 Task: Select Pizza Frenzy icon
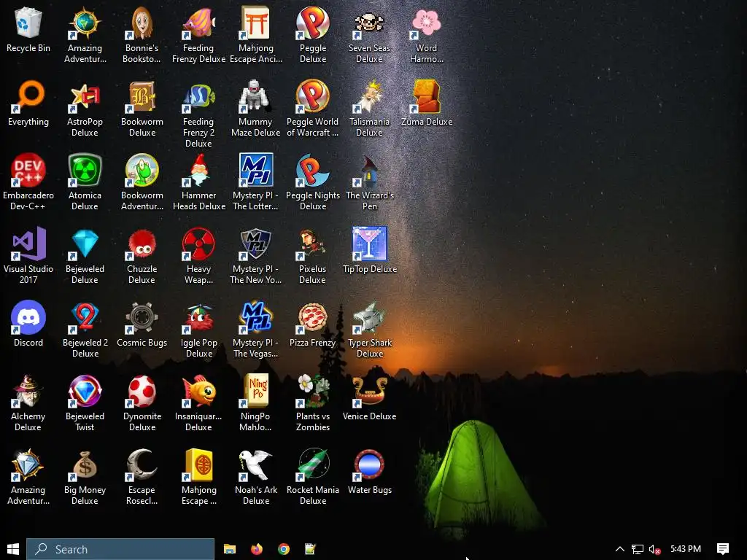click(312, 317)
